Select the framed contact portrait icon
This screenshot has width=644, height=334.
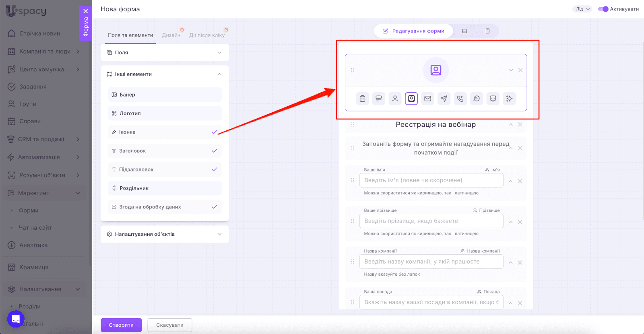411,99
